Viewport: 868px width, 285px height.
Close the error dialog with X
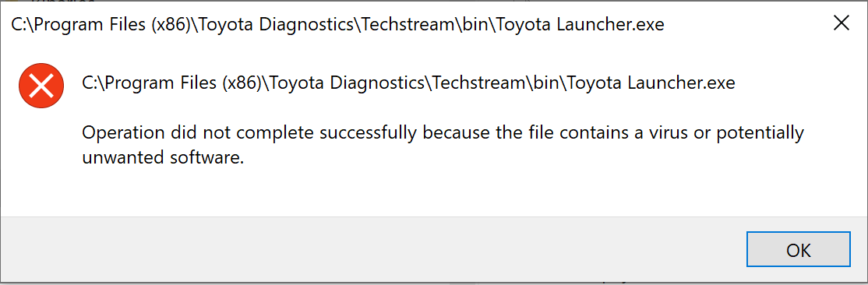coord(841,23)
